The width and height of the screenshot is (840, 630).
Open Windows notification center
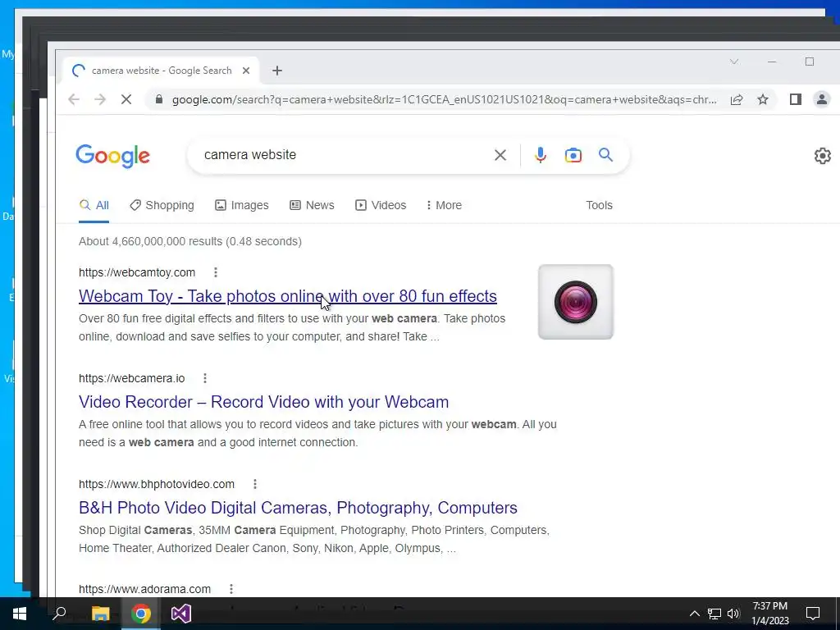pos(813,614)
